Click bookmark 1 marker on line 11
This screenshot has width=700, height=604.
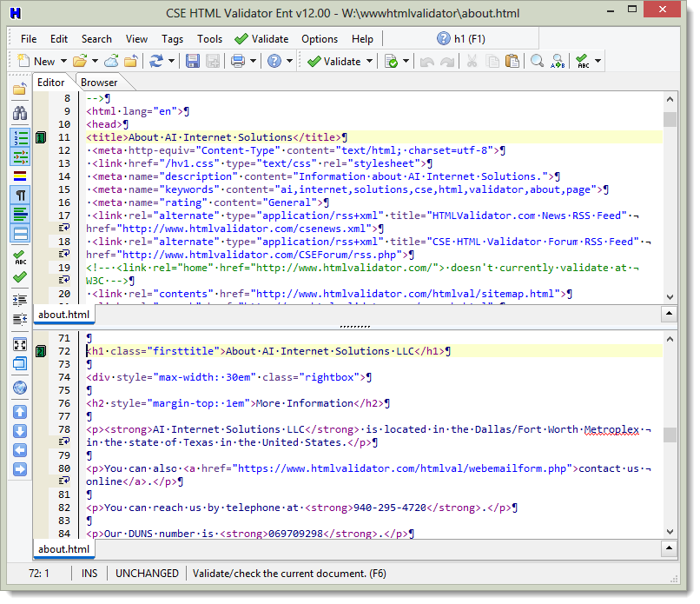(41, 137)
